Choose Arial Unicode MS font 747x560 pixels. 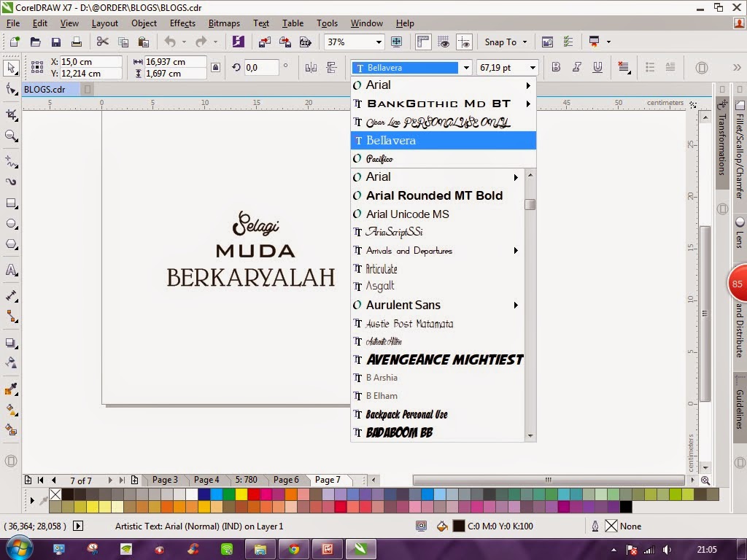point(438,214)
